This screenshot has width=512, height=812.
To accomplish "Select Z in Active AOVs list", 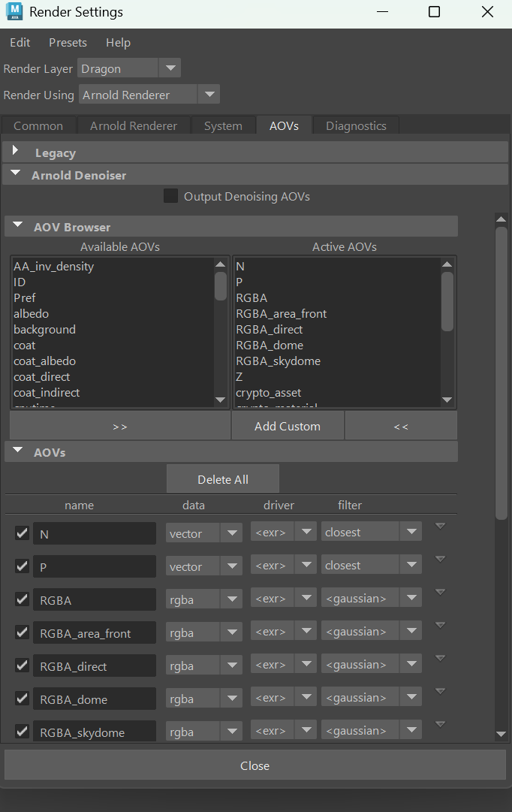I will coord(239,377).
